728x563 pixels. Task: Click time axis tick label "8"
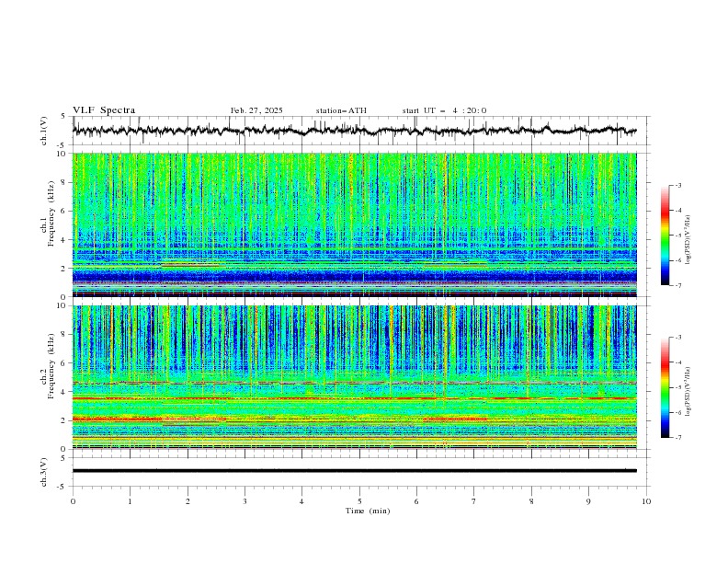point(531,501)
